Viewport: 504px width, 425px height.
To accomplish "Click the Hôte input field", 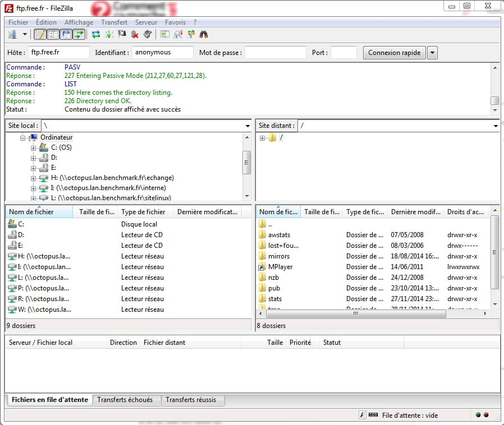I will tap(58, 52).
